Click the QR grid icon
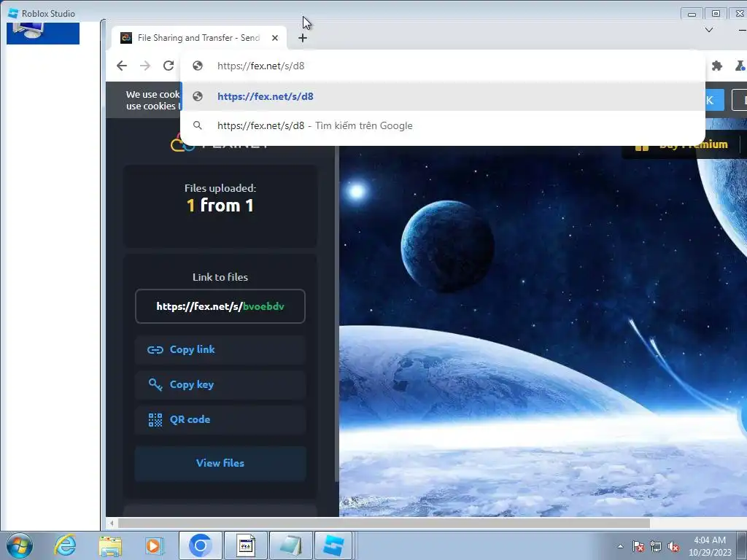The width and height of the screenshot is (747, 560). tap(155, 419)
